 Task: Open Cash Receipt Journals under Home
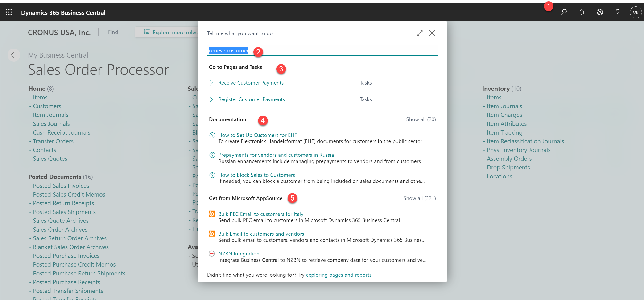tap(62, 132)
